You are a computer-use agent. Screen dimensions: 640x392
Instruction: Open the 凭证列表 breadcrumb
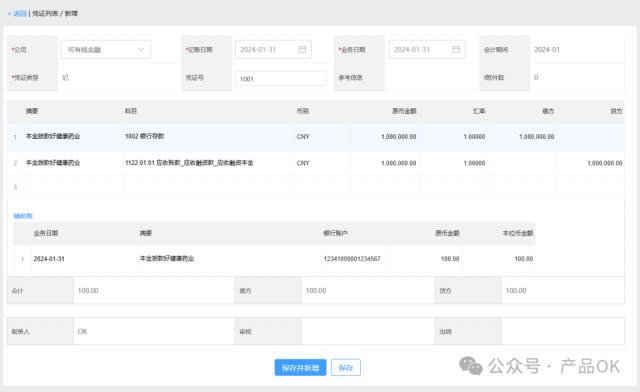pyautogui.click(x=45, y=13)
